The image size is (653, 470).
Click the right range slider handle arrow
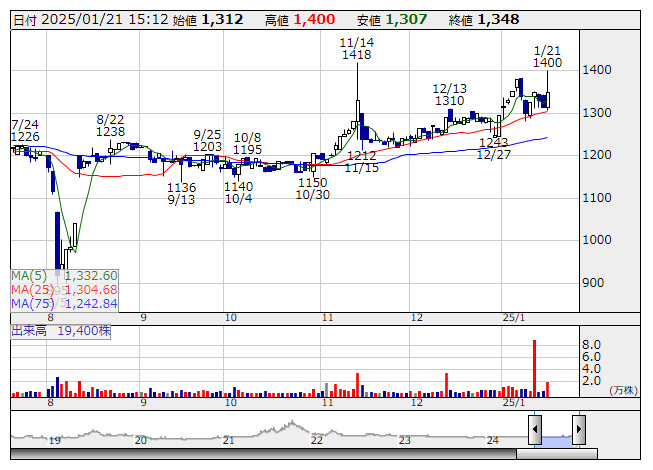[x=579, y=429]
